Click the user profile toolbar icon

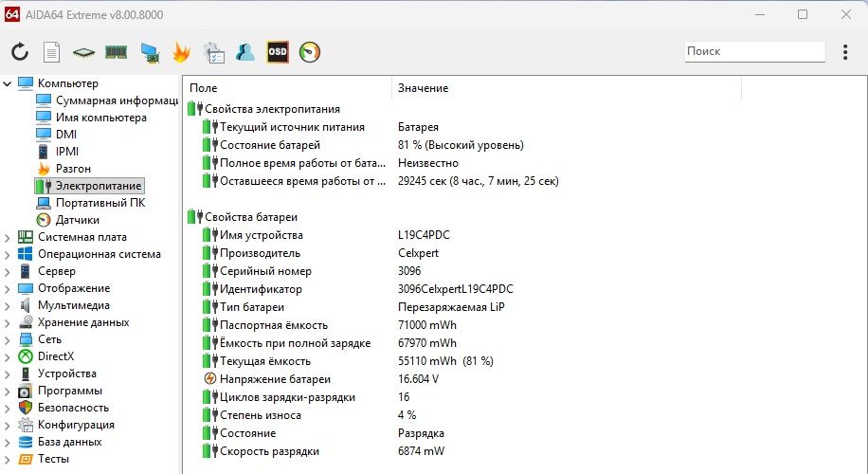pos(245,52)
